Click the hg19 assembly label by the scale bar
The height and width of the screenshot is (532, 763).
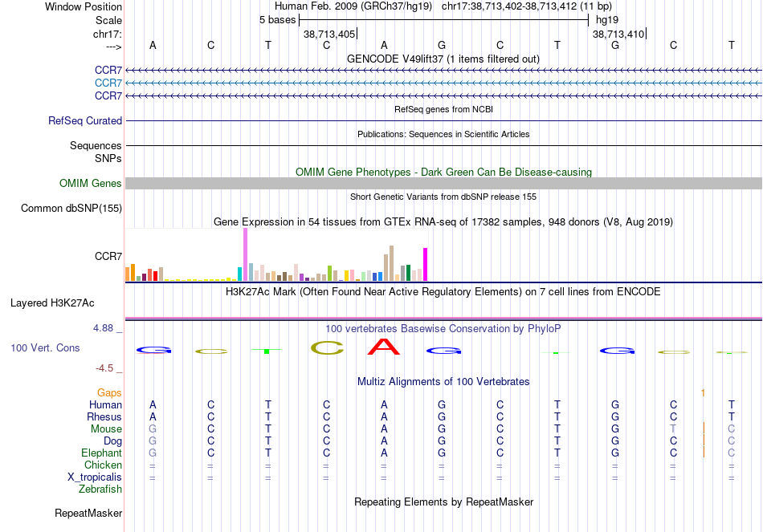(x=607, y=20)
